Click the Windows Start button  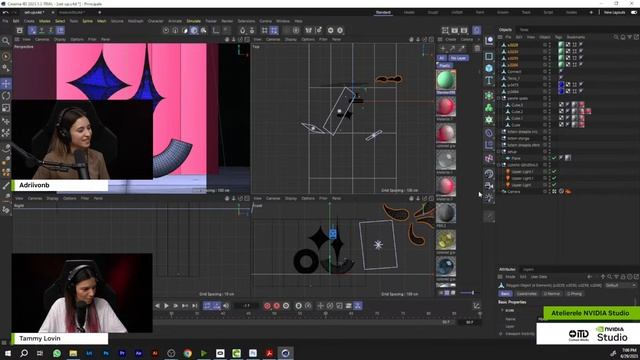click(7, 353)
